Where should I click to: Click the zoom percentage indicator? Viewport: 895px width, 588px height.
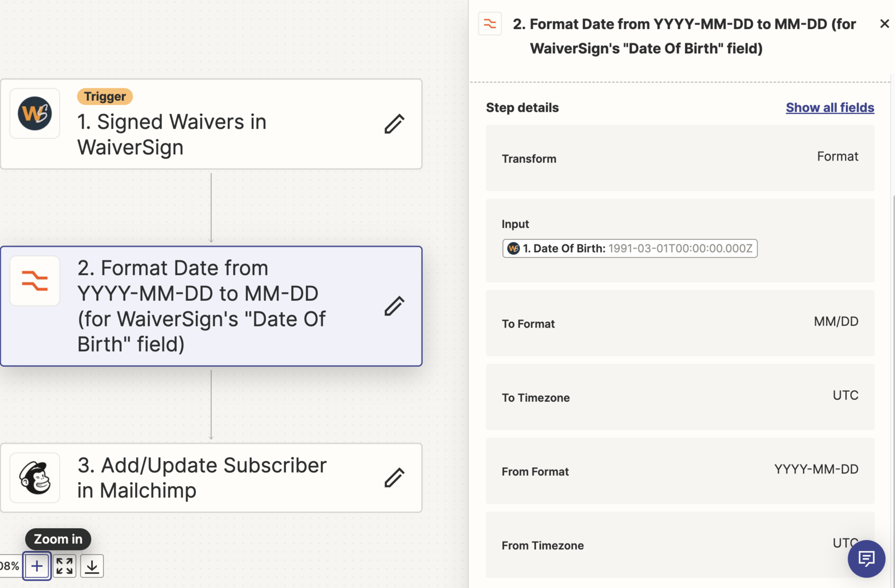pyautogui.click(x=10, y=566)
